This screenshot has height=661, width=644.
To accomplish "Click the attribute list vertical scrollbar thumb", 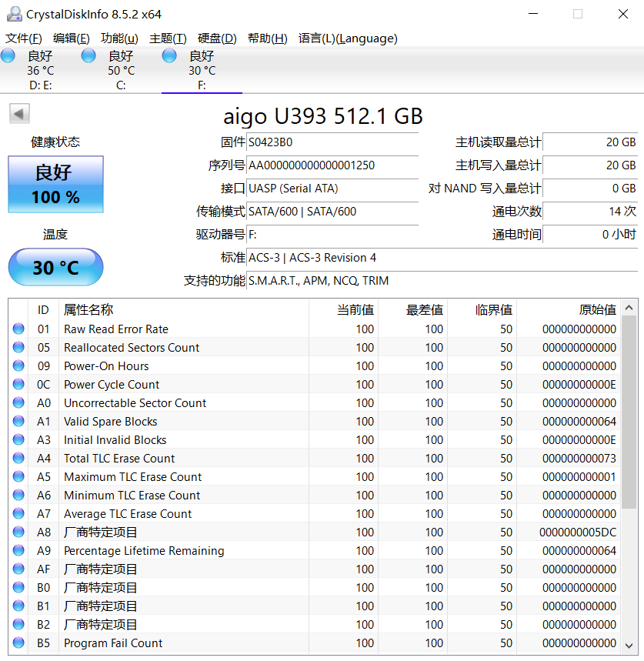I will coord(629,412).
